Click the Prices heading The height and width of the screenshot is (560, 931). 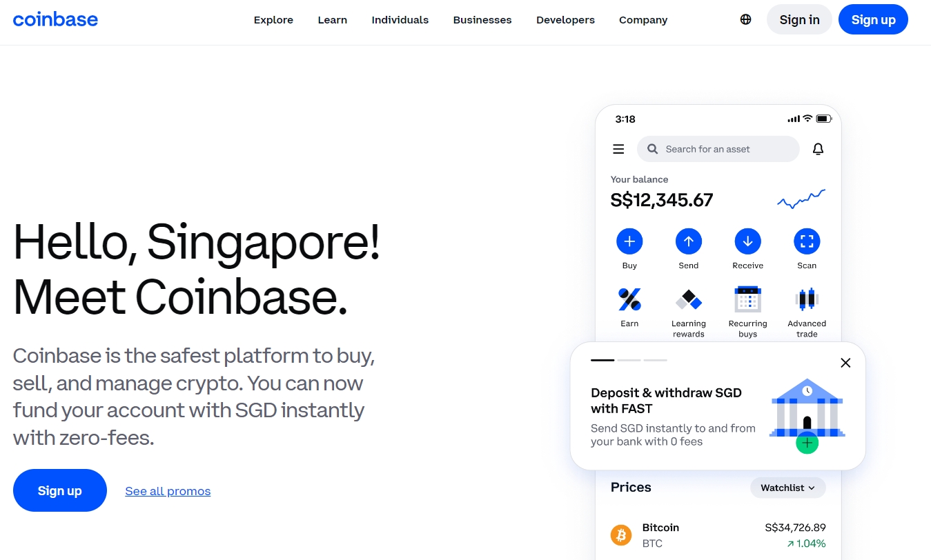(631, 488)
